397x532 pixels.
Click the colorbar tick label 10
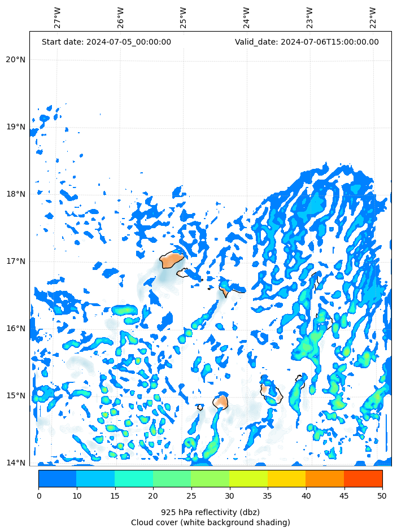click(x=77, y=496)
